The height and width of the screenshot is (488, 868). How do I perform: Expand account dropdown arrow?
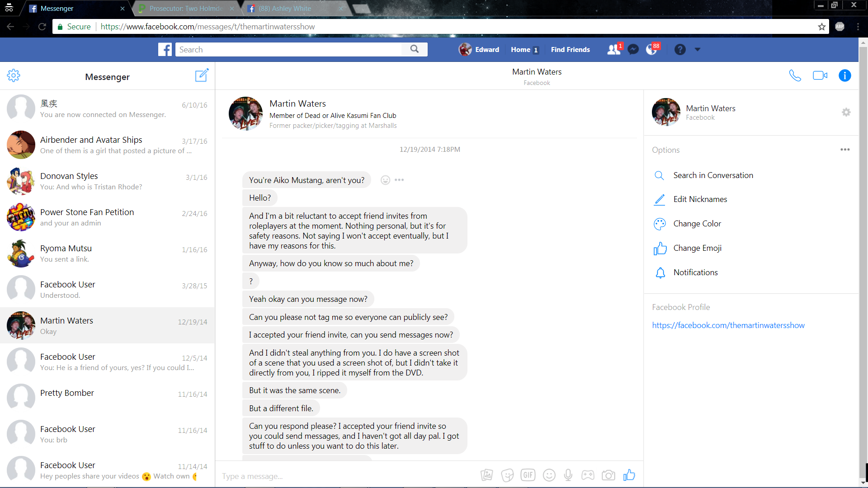(x=698, y=50)
